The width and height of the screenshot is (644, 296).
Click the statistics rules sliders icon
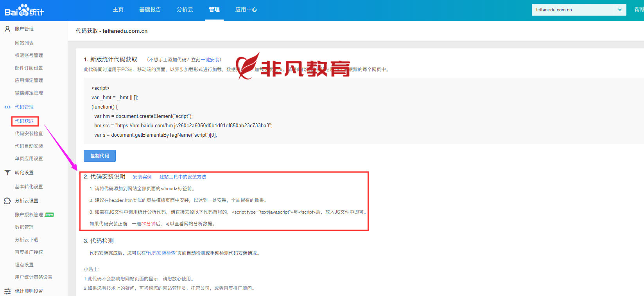point(7,291)
